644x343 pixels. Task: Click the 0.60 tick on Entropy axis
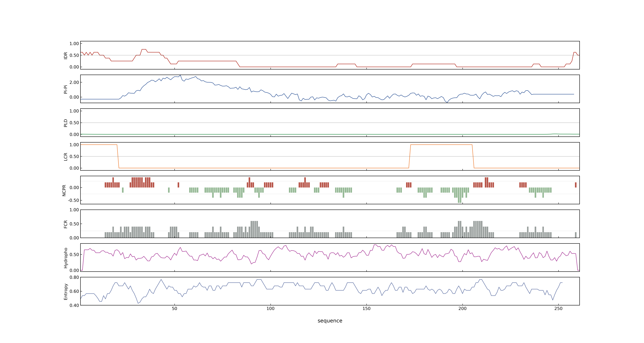(x=74, y=291)
